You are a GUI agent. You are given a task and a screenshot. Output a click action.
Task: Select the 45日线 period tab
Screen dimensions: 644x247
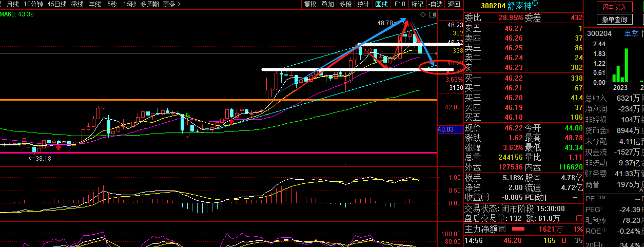click(x=57, y=4)
